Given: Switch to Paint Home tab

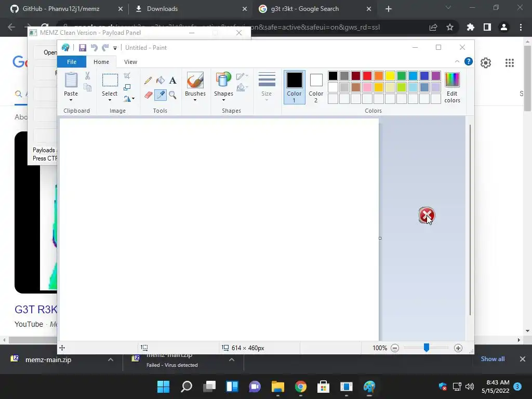Looking at the screenshot, I should coord(101,62).
